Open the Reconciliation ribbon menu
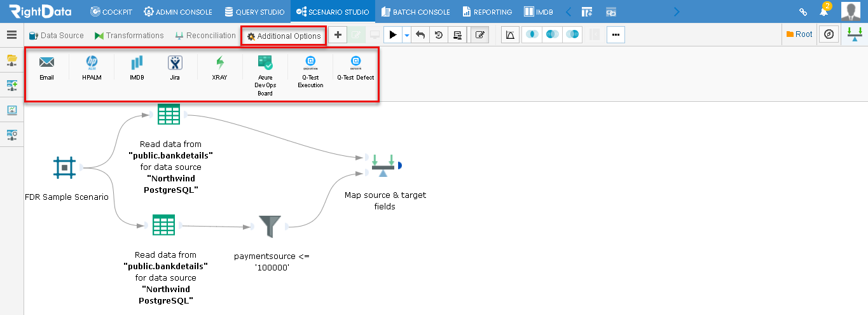Screen dimensions: 868x315 [205, 36]
